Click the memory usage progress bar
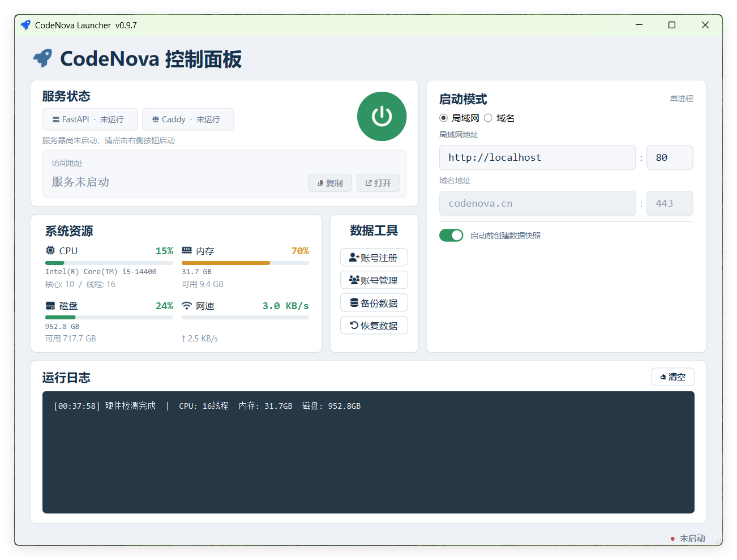 245,263
